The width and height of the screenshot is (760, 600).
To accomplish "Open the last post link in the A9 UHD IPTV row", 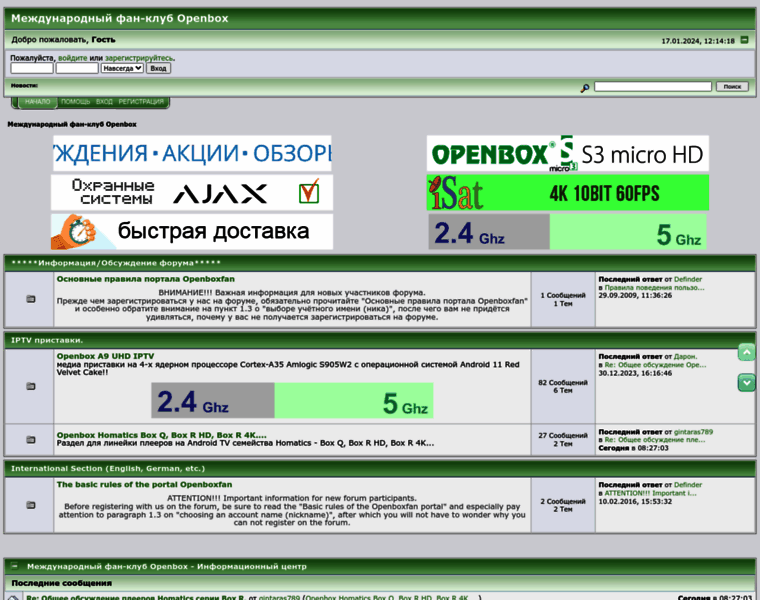I will [655, 365].
